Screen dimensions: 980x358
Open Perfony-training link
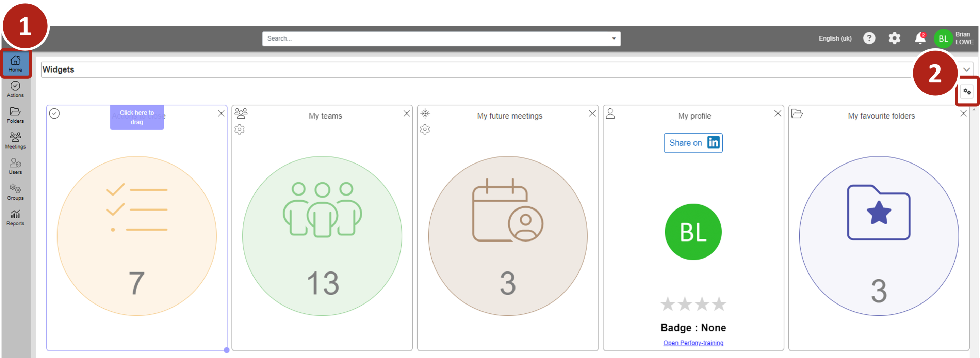coord(693,343)
